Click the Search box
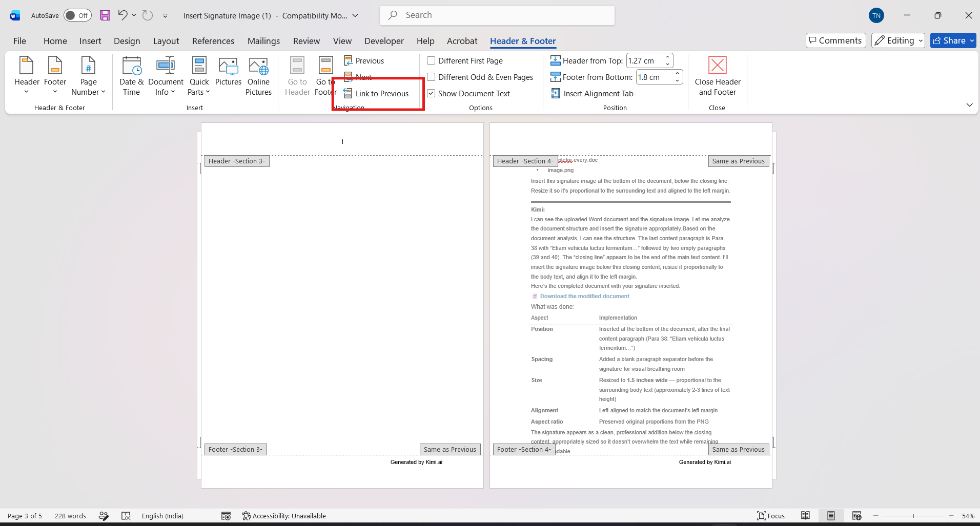Image resolution: width=980 pixels, height=526 pixels. tap(497, 15)
